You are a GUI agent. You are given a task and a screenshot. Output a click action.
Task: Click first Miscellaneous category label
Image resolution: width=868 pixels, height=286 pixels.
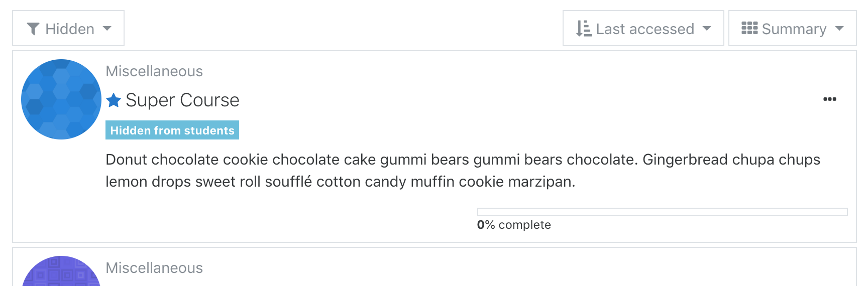coord(154,71)
